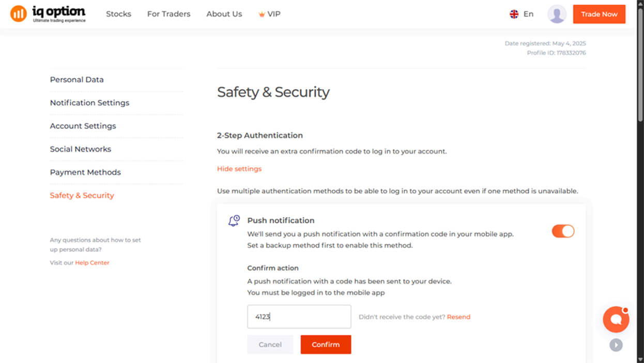Open Notification Settings section
This screenshot has height=363, width=644.
tap(89, 103)
